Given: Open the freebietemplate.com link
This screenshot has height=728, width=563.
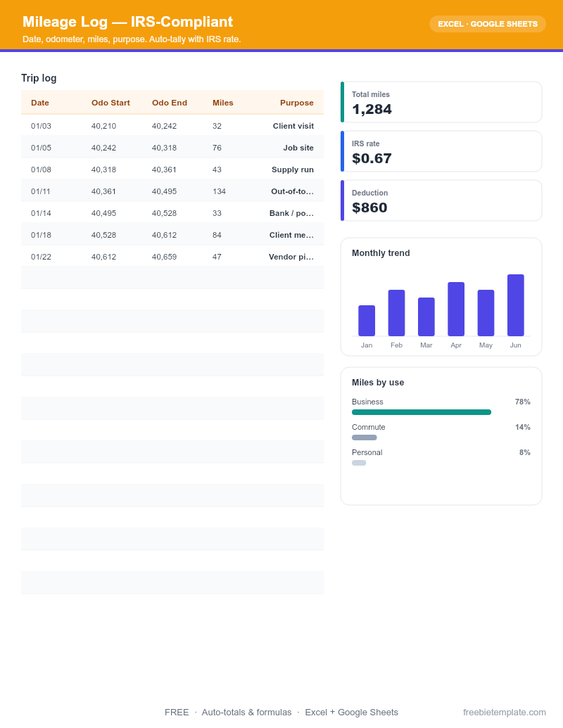Looking at the screenshot, I should (504, 713).
